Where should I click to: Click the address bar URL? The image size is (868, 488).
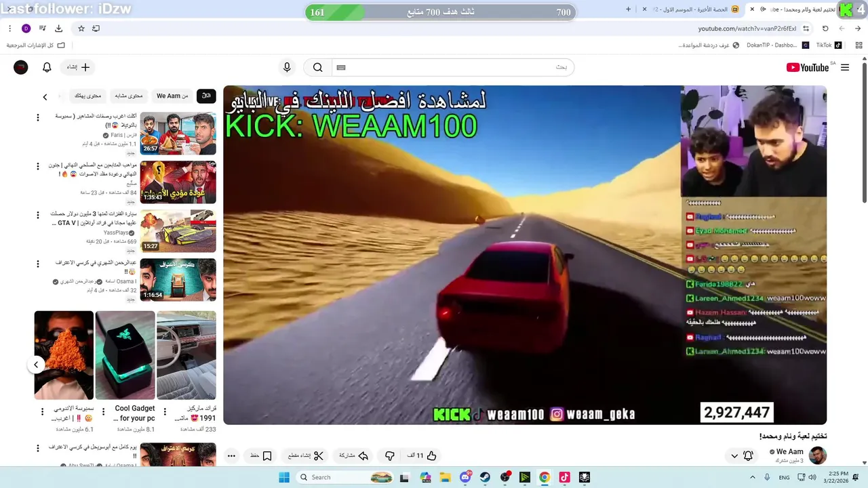coord(747,28)
